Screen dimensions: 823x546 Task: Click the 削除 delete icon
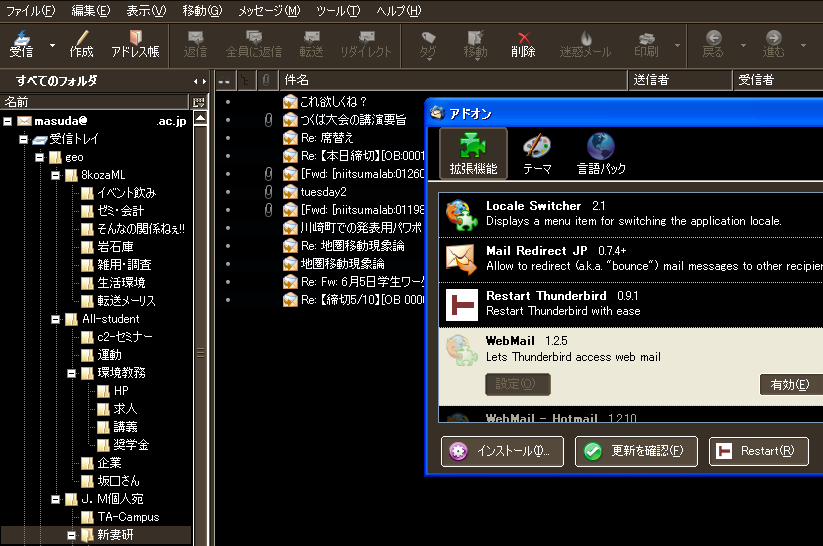523,44
